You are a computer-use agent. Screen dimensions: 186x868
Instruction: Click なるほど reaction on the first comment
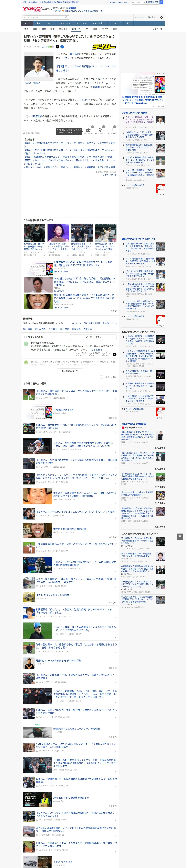[94, 354]
